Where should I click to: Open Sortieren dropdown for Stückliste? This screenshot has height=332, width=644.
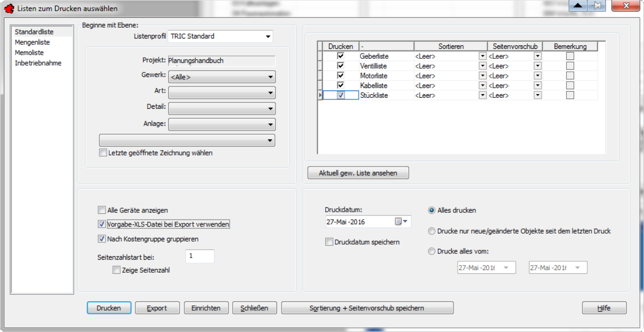click(483, 95)
